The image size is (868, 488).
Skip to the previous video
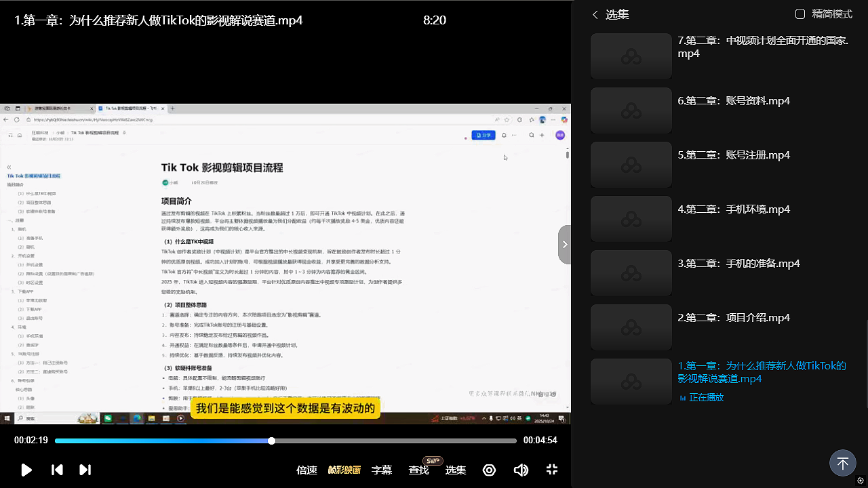tap(58, 470)
